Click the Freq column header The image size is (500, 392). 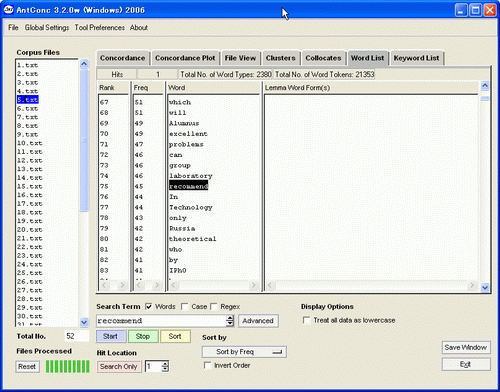pyautogui.click(x=148, y=88)
